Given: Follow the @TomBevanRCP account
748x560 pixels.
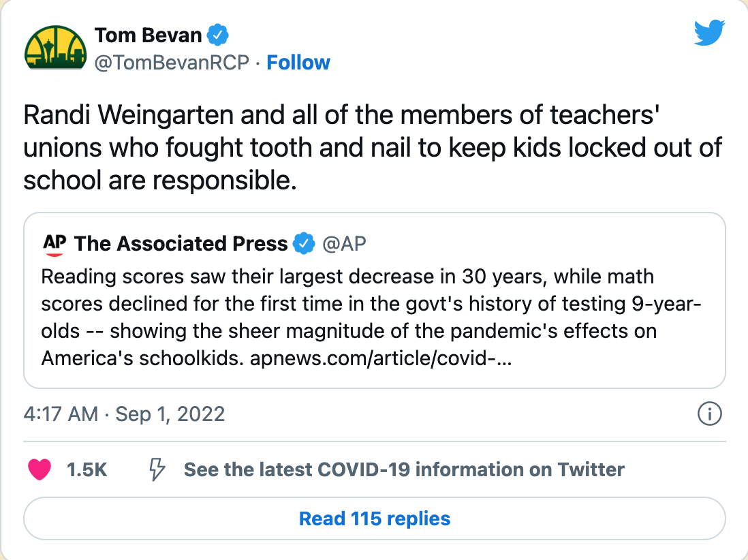Looking at the screenshot, I should [x=298, y=63].
